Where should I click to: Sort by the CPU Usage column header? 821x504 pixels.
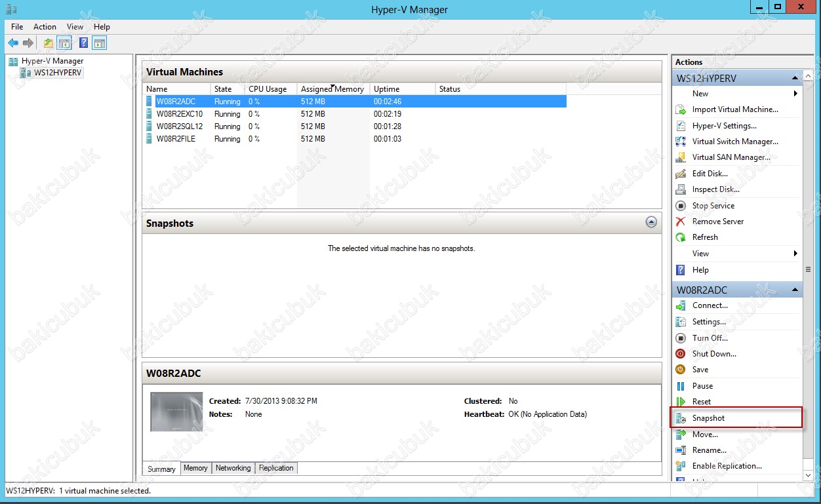271,89
